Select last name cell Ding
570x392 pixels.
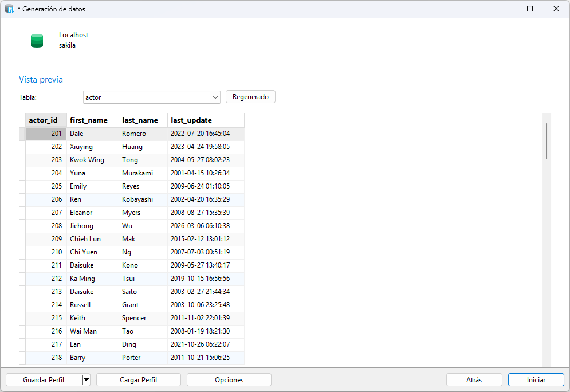[143, 344]
